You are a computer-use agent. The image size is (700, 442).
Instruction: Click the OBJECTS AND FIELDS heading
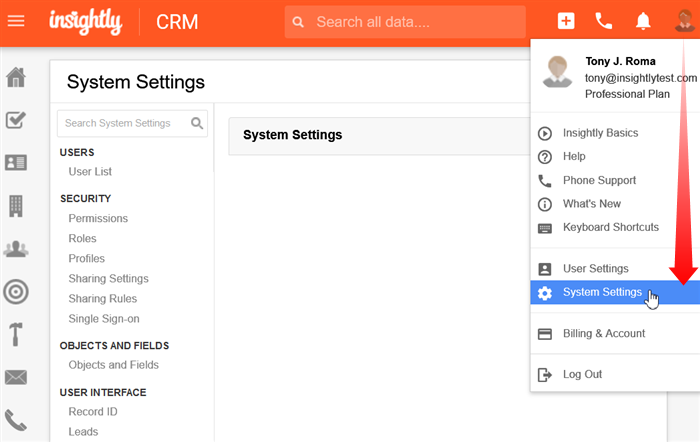coord(114,346)
